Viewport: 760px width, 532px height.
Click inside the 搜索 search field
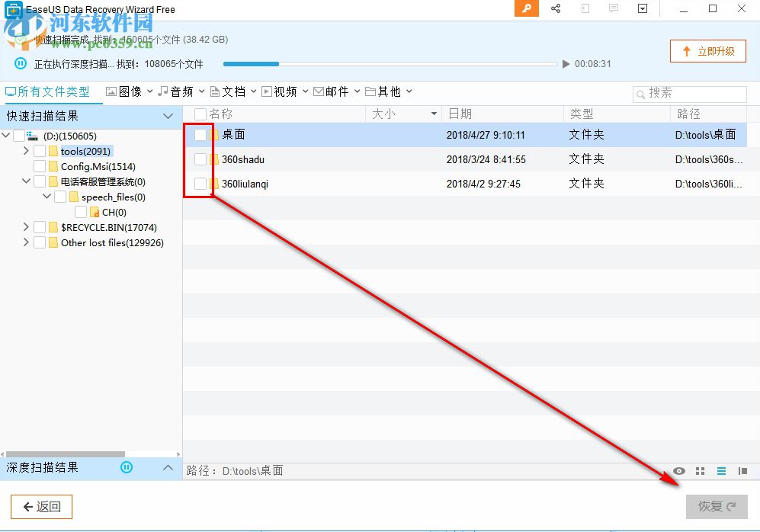pos(690,94)
